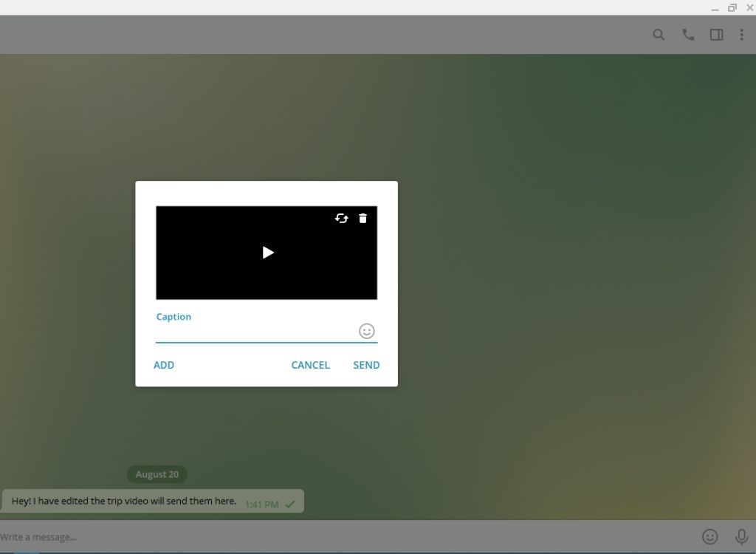Viewport: 756px width, 554px height.
Task: Open the in-chat search
Action: tap(658, 34)
